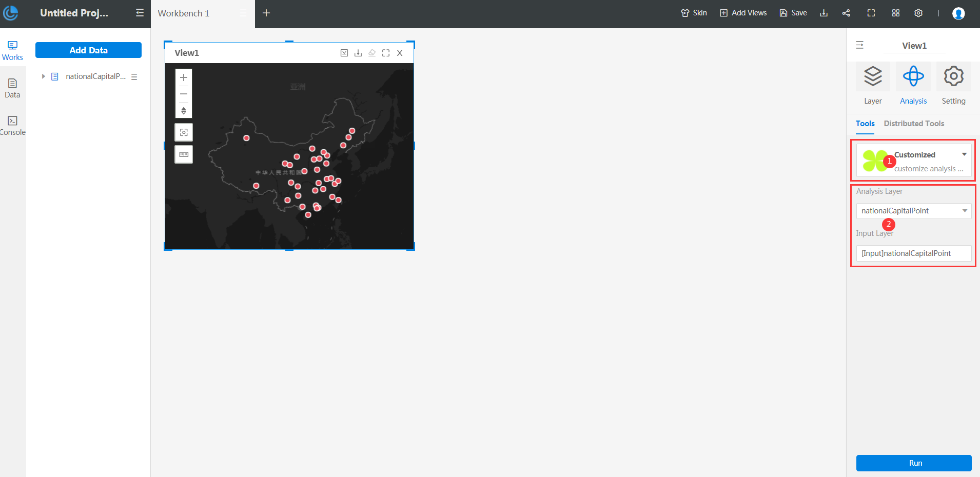The width and height of the screenshot is (980, 477).
Task: Click the map full extent icon
Action: click(x=184, y=132)
